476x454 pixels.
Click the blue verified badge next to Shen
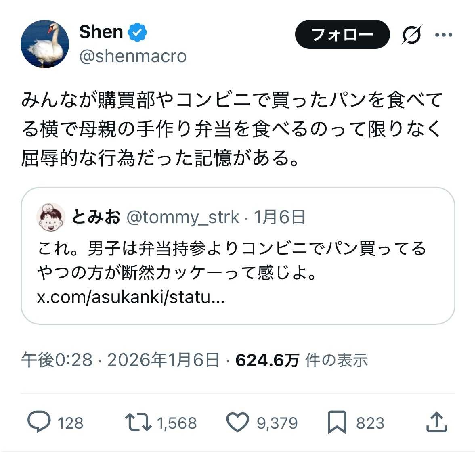(x=137, y=32)
